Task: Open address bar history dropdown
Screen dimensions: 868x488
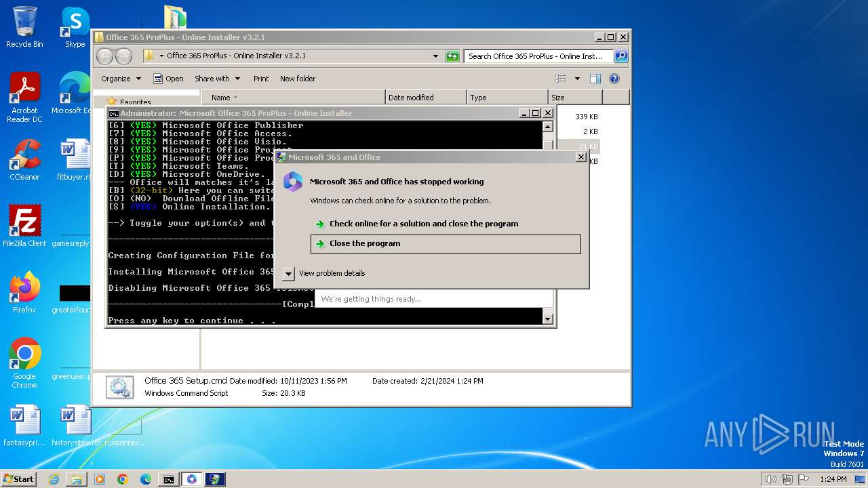Action: point(435,56)
